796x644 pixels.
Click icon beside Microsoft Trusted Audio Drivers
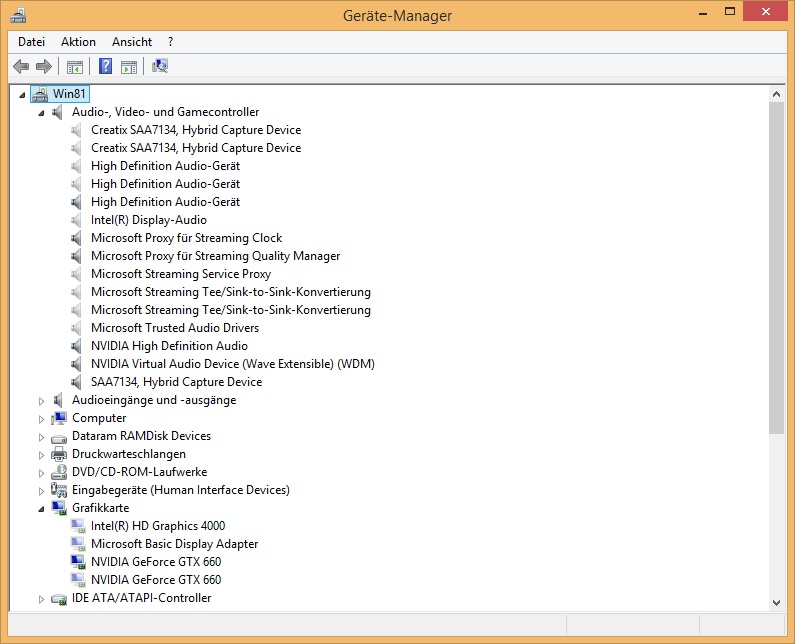[76, 328]
